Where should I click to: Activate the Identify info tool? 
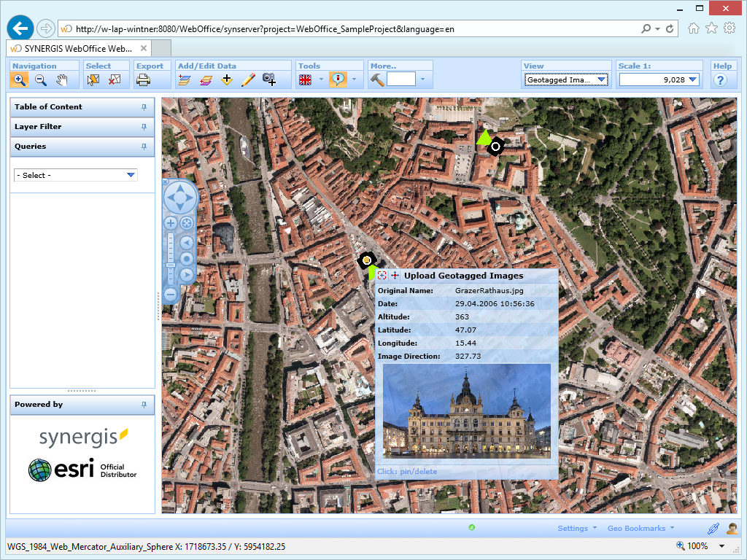(x=340, y=80)
